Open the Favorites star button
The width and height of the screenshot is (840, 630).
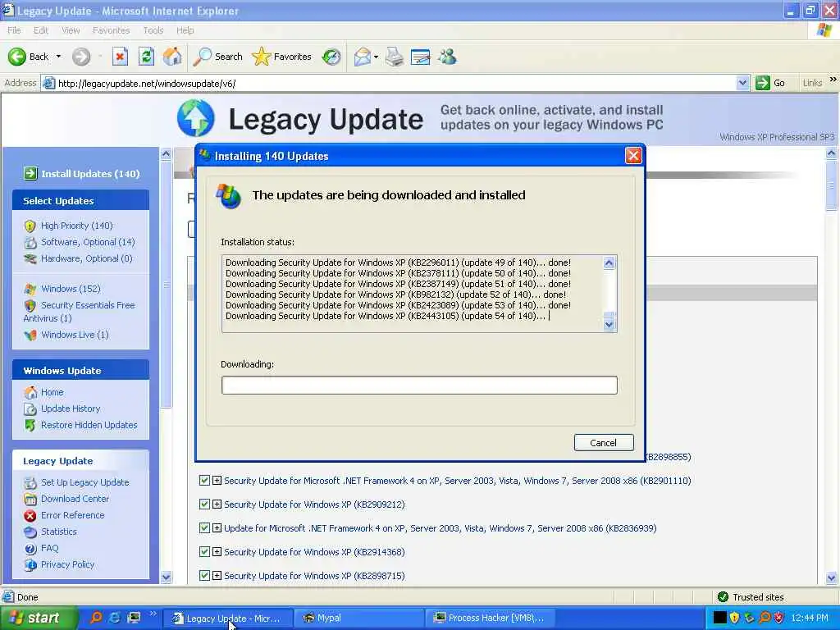(x=282, y=57)
